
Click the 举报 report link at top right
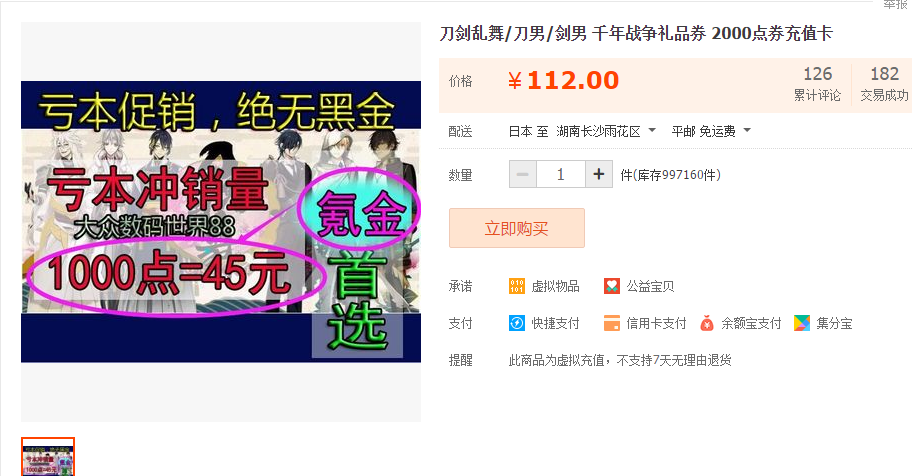(x=896, y=4)
